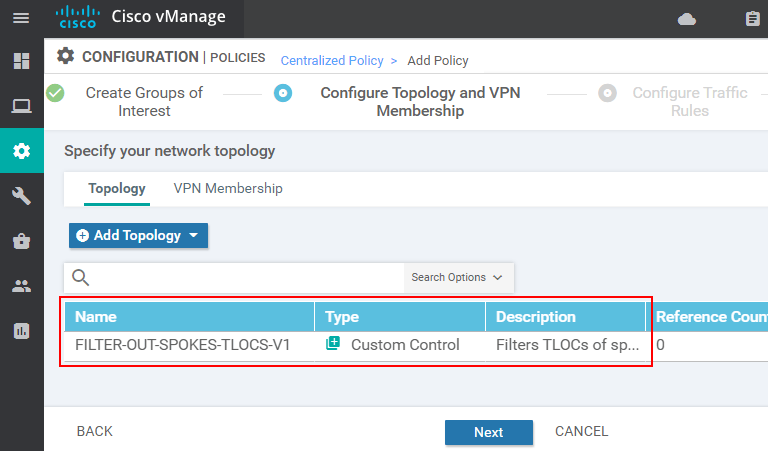Select the Configuration gear in sidebar

21,151
